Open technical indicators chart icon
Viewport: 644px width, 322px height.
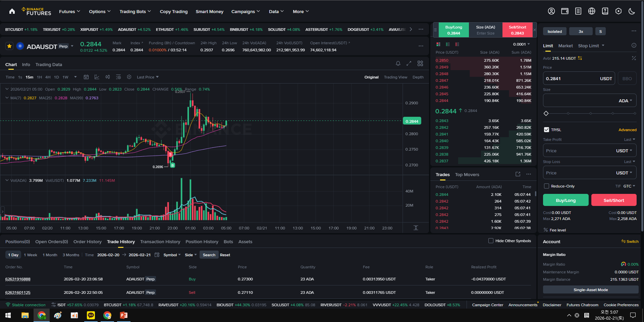(x=97, y=77)
